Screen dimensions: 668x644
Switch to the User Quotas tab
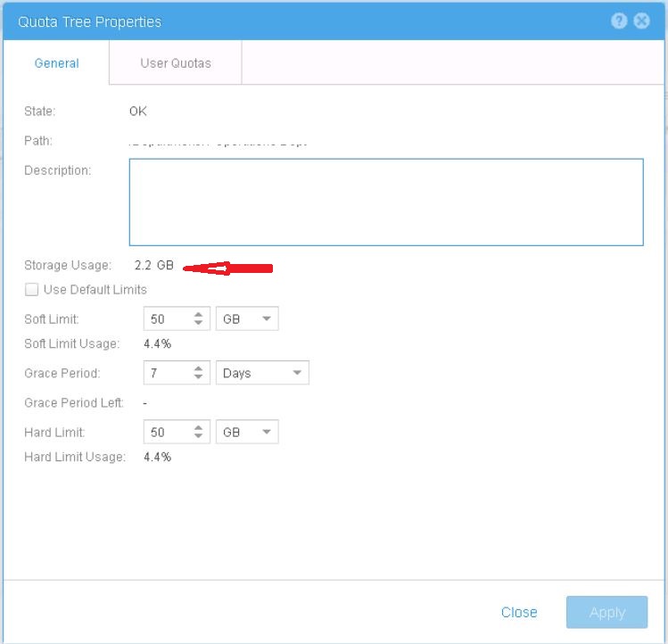point(176,63)
